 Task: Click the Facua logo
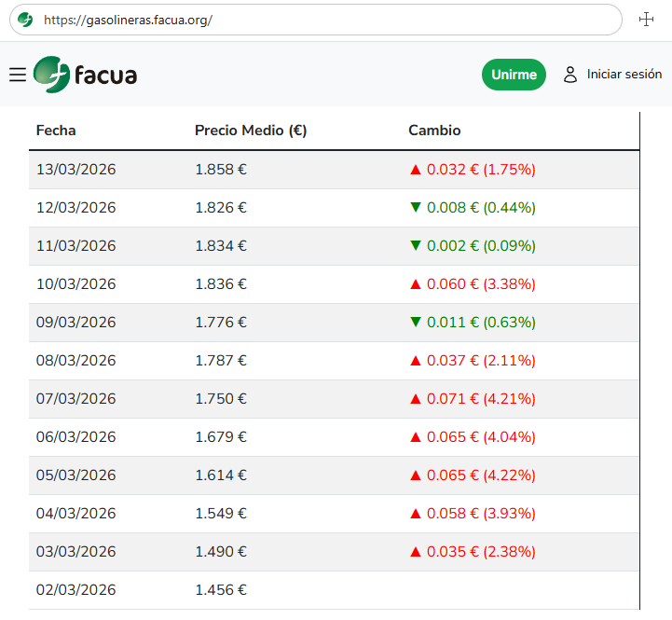(86, 75)
